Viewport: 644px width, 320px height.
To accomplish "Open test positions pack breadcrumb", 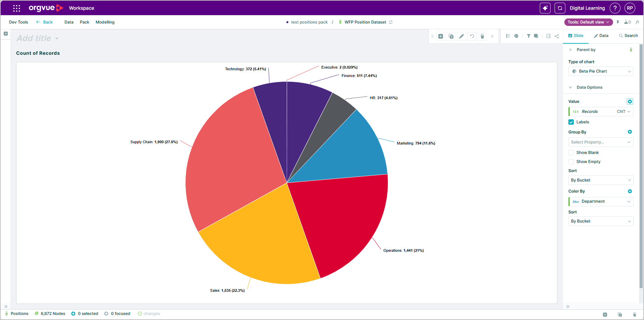I will coord(309,22).
